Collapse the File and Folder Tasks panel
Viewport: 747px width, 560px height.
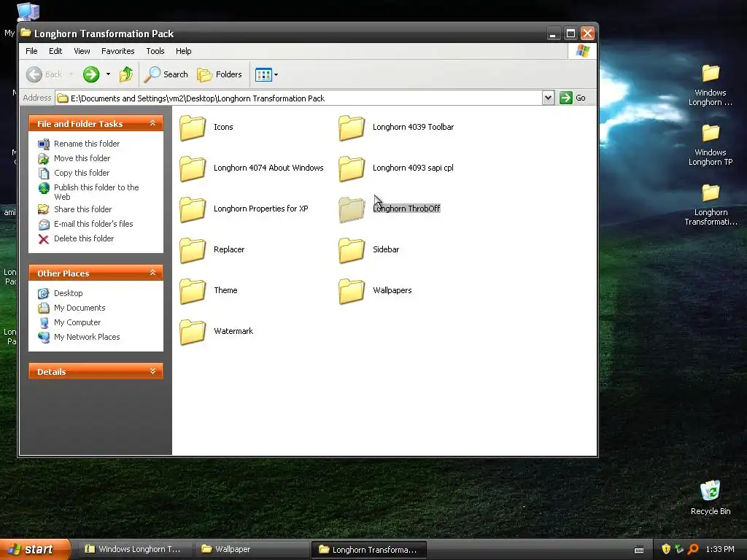(152, 123)
